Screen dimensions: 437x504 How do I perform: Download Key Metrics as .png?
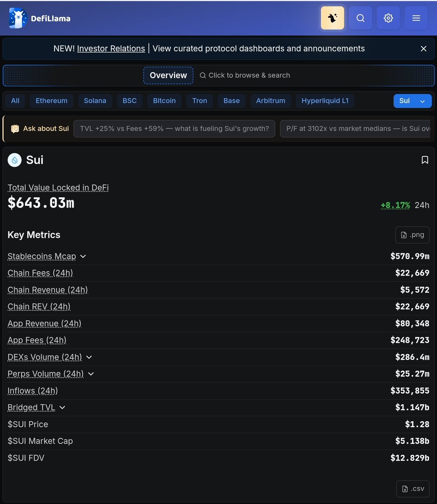coord(412,235)
